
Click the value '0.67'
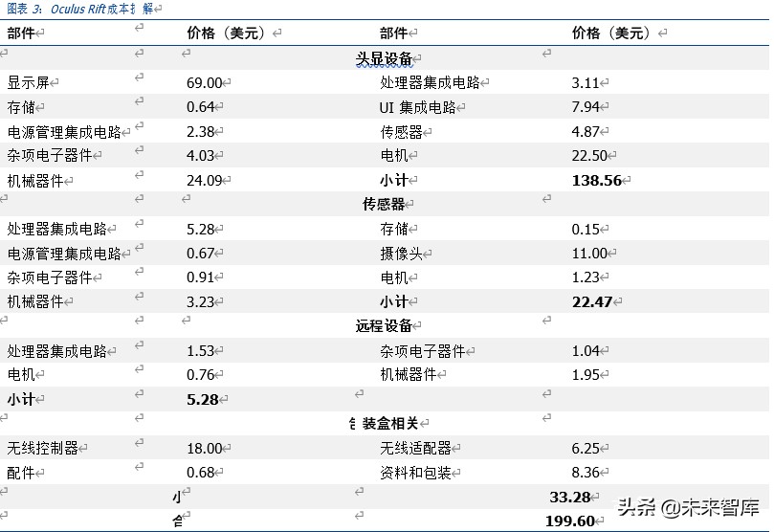tap(200, 254)
